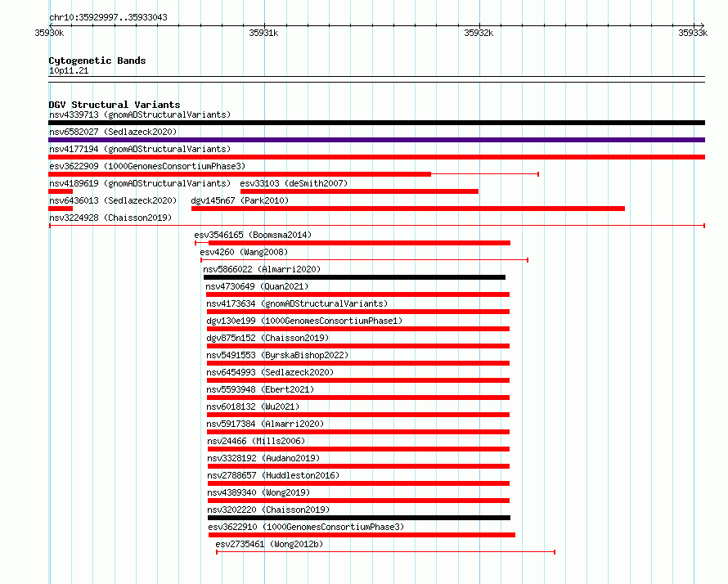This screenshot has height=584, width=728.
Task: Select the dgv145n67 Park2010 label
Action: (x=240, y=200)
